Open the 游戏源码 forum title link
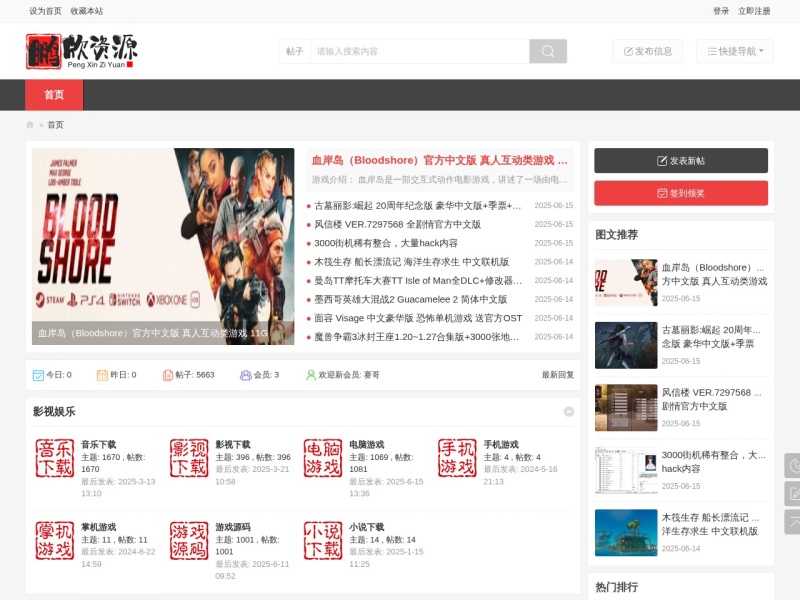This screenshot has height=600, width=800. [x=233, y=528]
